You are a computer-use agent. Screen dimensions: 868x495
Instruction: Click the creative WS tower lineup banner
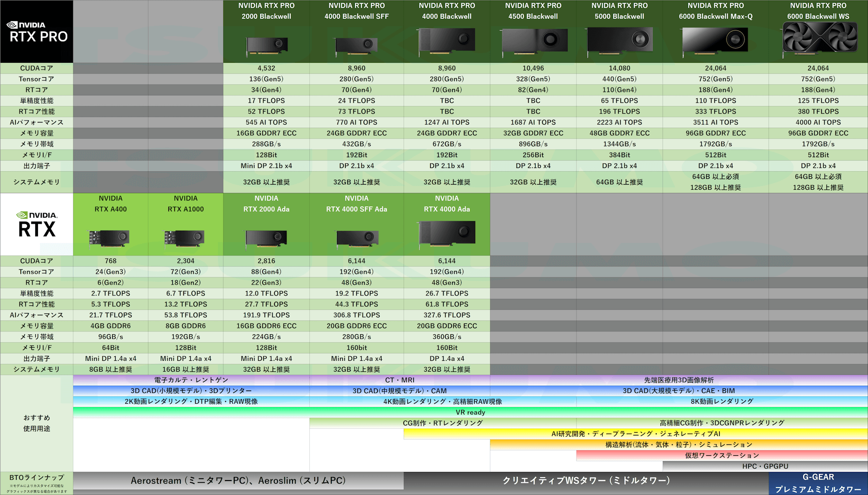tap(586, 481)
